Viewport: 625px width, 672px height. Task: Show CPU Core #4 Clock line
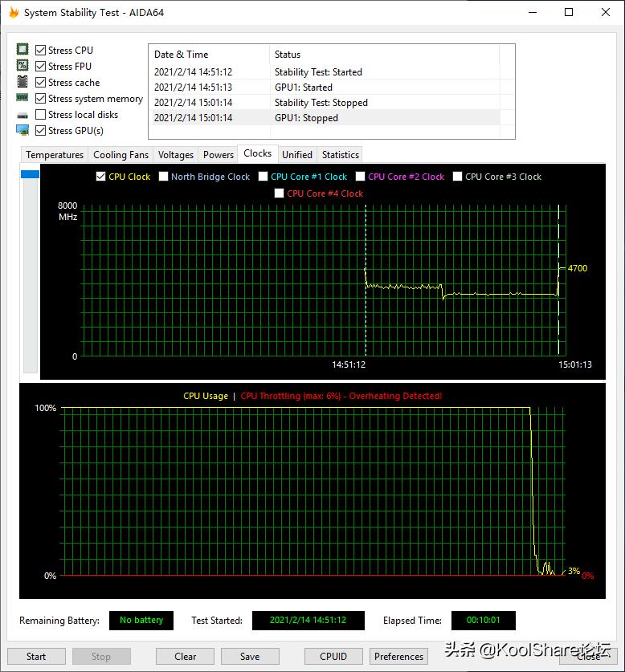pos(280,193)
